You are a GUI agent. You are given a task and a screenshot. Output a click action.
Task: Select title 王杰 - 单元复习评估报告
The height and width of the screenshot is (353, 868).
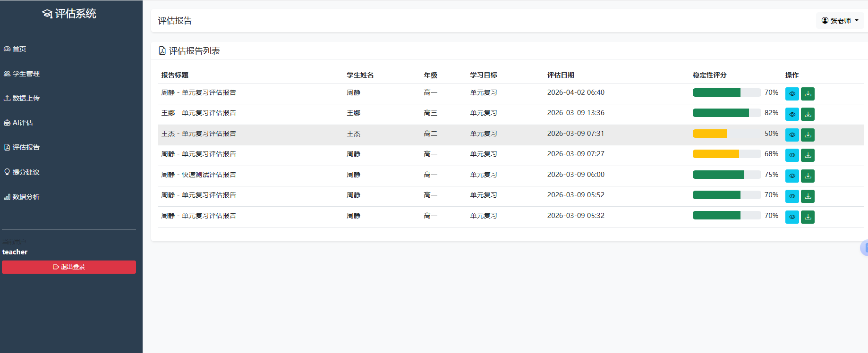(199, 134)
